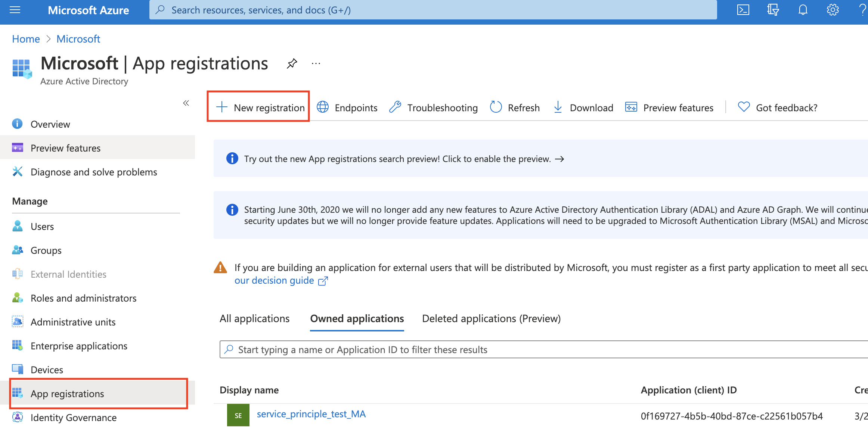Click the hamburger menu icon

point(15,10)
